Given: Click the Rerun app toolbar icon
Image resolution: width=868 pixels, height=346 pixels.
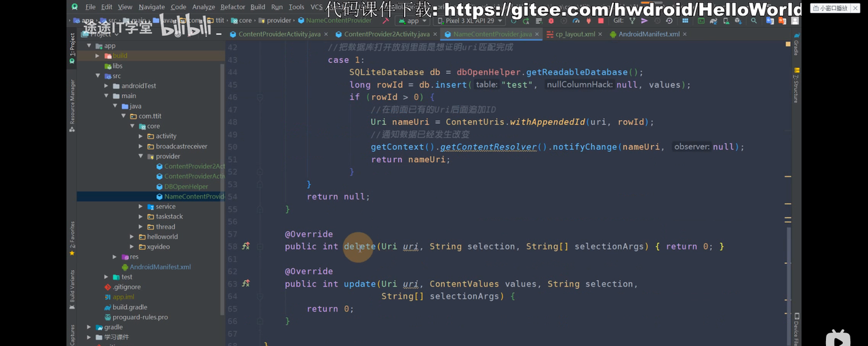Looking at the screenshot, I should tap(513, 21).
